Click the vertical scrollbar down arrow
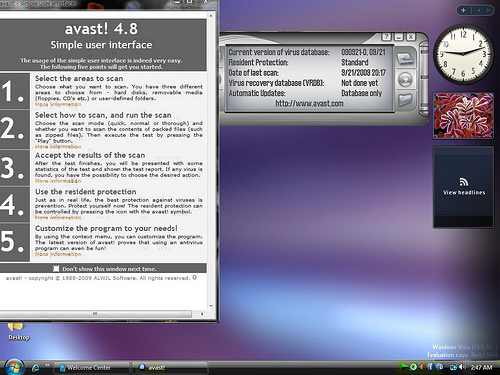The width and height of the screenshot is (500, 375). pos(211,306)
